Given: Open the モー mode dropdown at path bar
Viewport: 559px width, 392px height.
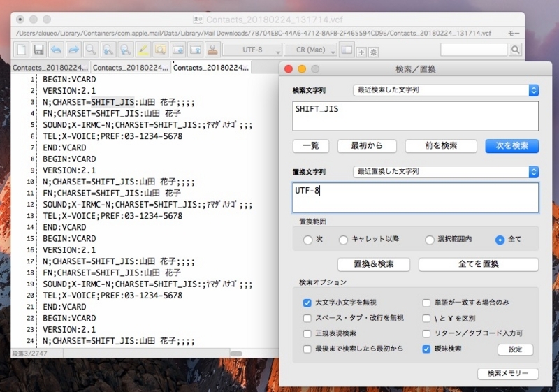Looking at the screenshot, I should (x=514, y=33).
